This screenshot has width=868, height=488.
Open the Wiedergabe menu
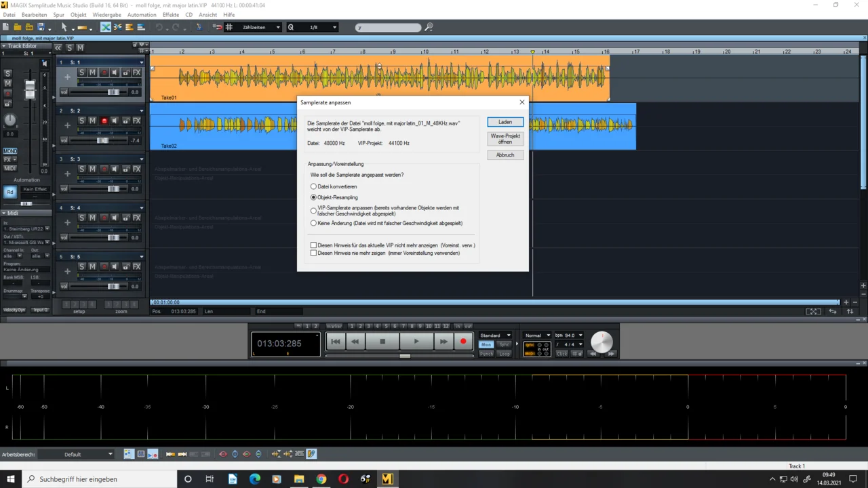tap(107, 15)
